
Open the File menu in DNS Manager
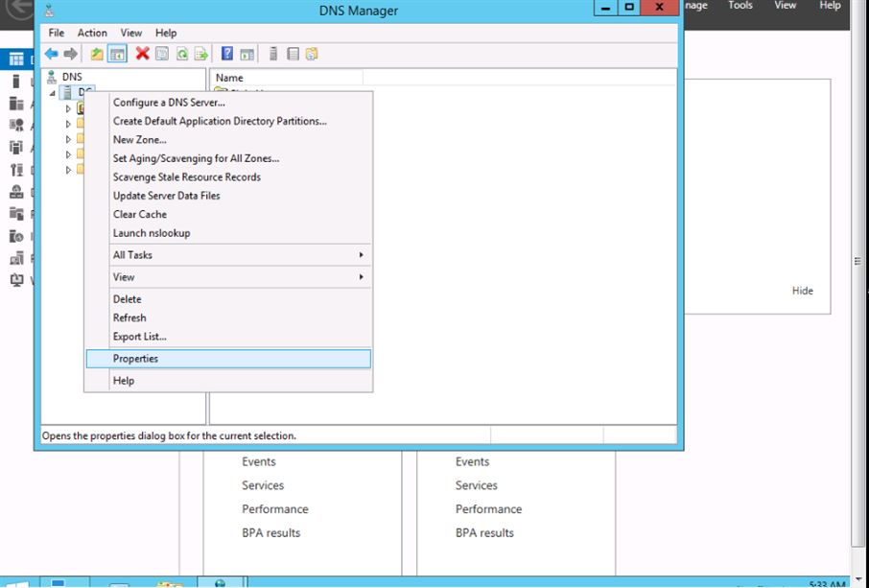pos(56,33)
